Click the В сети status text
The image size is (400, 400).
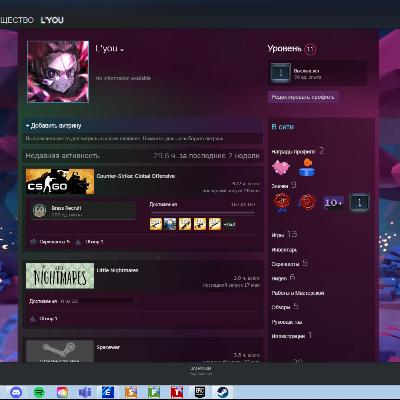283,127
